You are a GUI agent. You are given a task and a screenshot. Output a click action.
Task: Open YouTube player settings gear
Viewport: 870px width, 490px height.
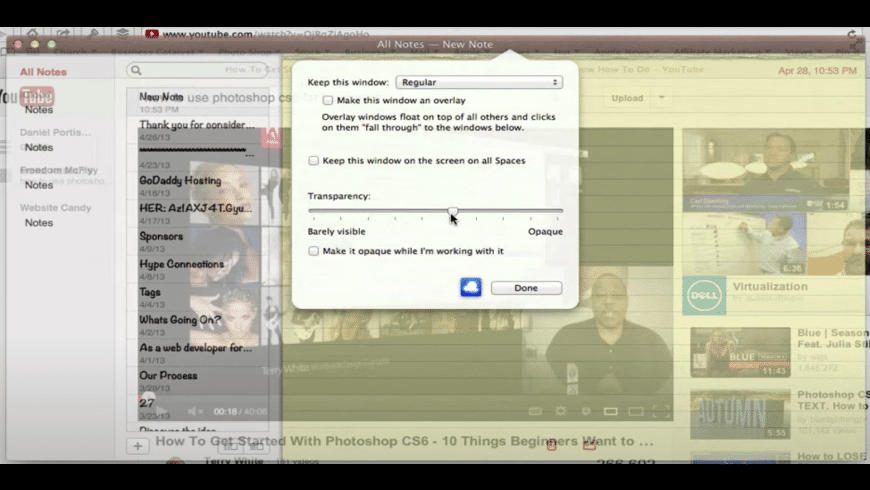click(560, 411)
